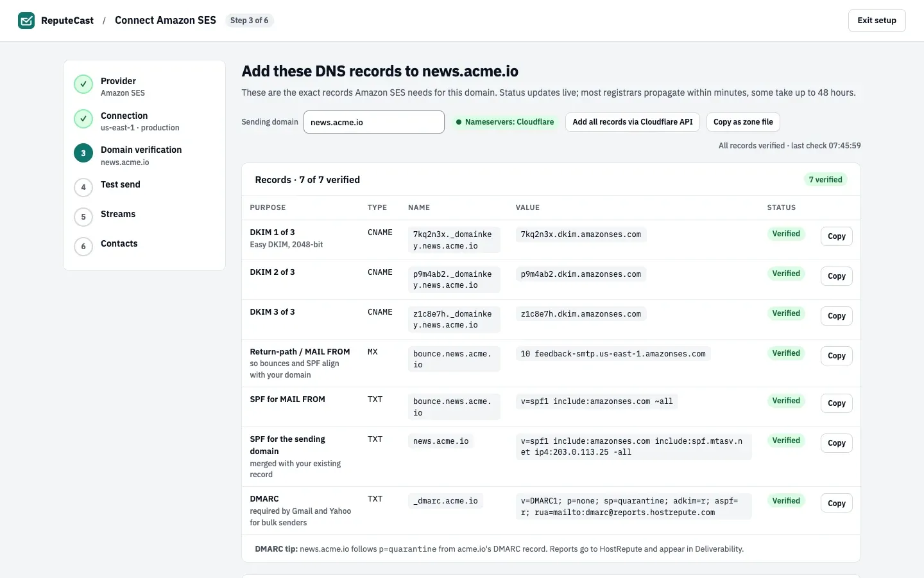Screen dimensions: 924x578
Task: Click the 7kq2n3x._domainkey.news.acme.io name cell
Action: (454, 240)
